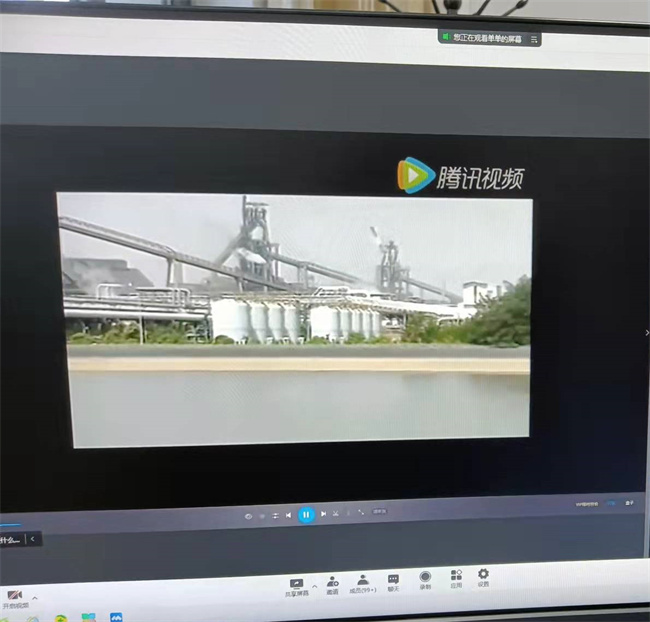Skip to the previous video
The image size is (650, 622).
[289, 515]
